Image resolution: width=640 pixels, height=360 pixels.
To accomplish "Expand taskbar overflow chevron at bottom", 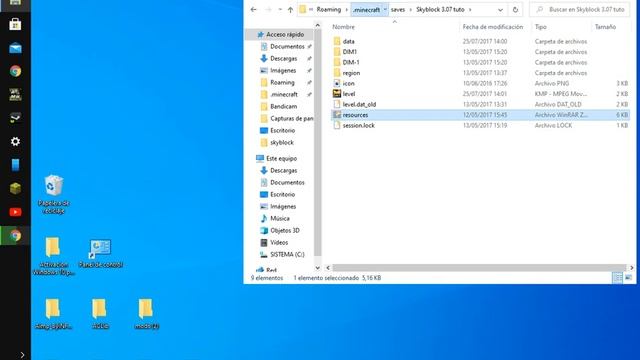I will tap(22, 355).
